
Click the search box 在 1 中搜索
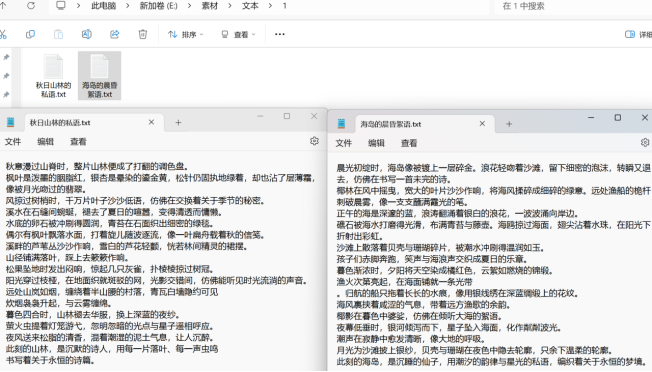[x=573, y=6]
